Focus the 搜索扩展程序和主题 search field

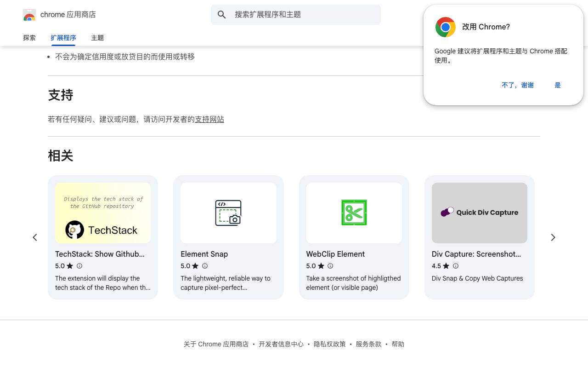click(x=296, y=15)
